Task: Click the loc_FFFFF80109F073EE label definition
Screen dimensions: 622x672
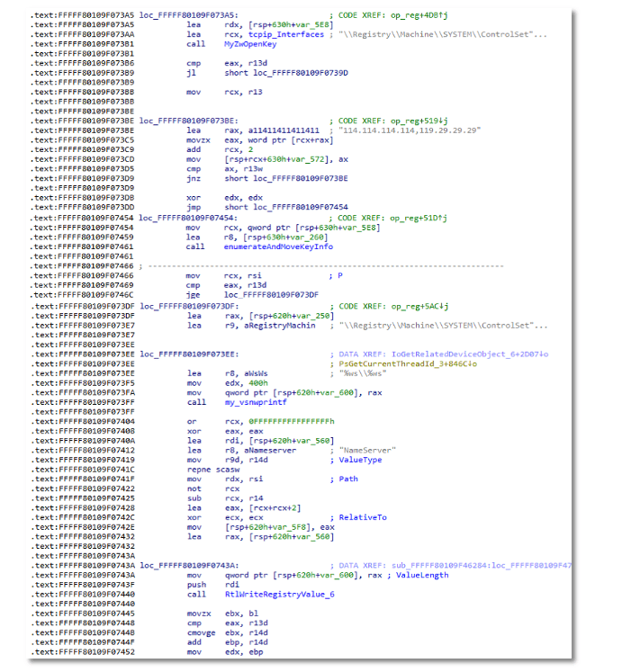Action: [x=189, y=354]
